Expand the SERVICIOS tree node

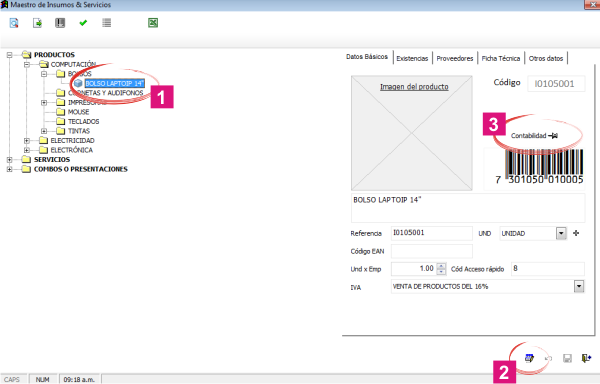pyautogui.click(x=10, y=159)
